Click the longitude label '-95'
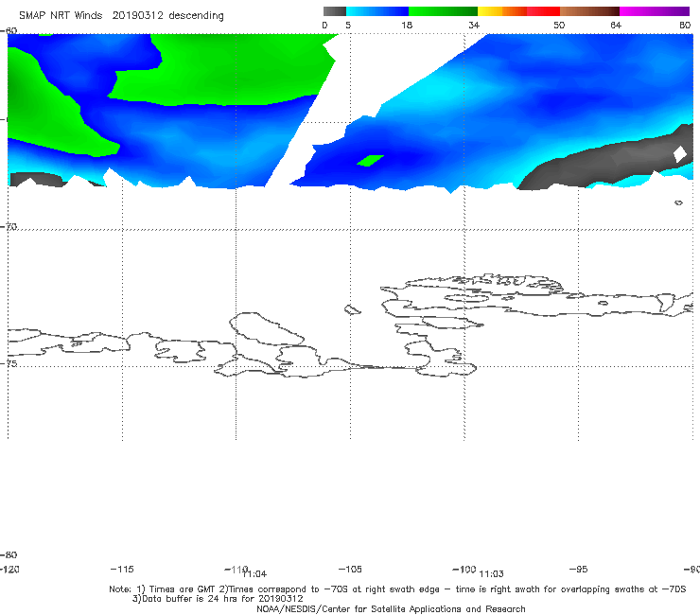The width and height of the screenshot is (700, 615). click(578, 569)
